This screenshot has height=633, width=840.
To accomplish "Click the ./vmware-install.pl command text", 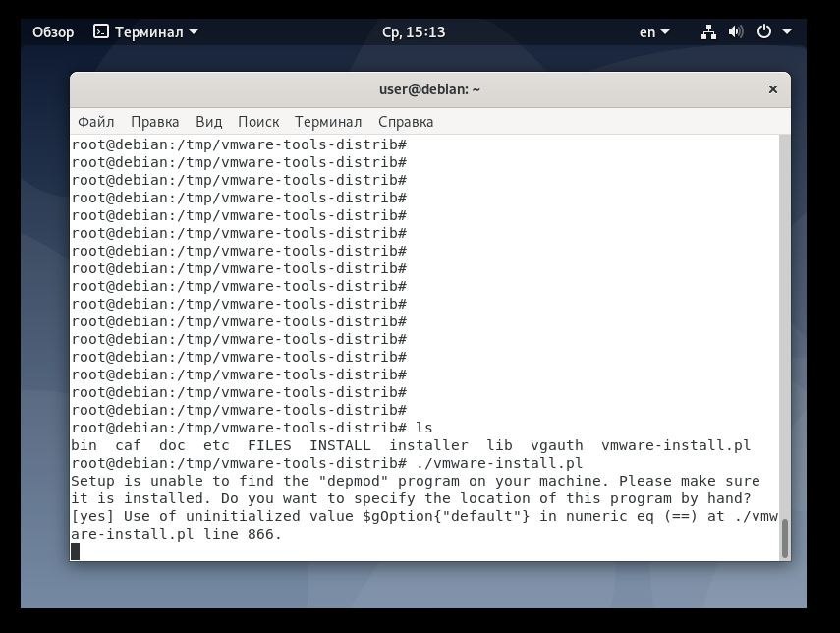I will coord(499,463).
